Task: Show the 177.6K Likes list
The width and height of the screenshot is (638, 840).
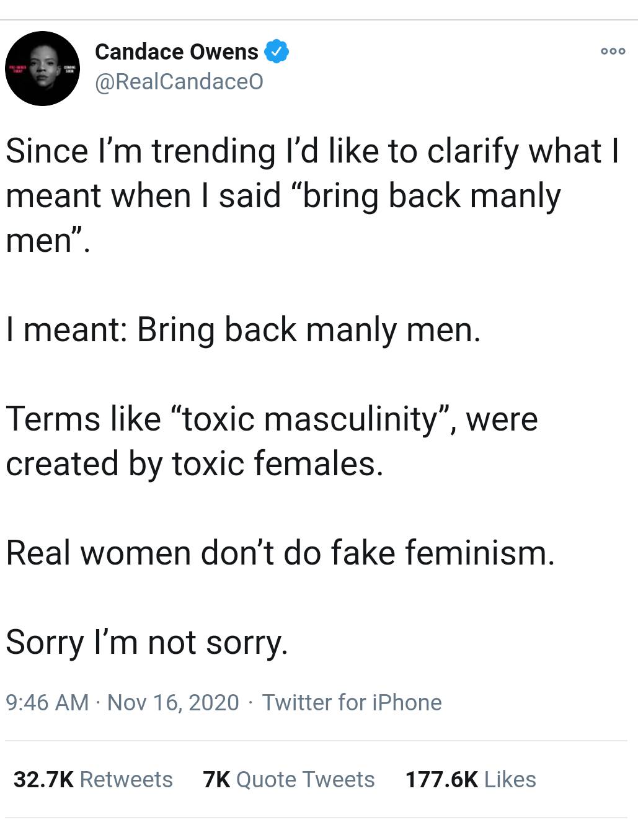Action: point(471,779)
